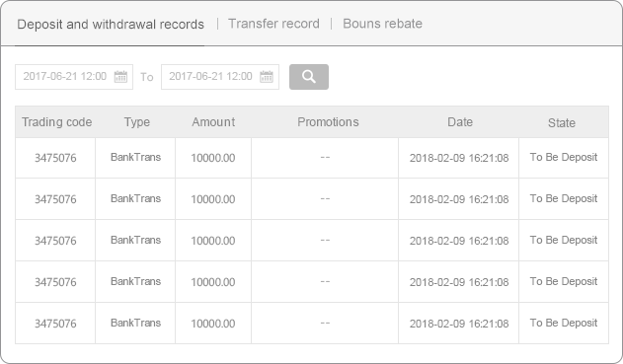Click the date cell in fourth row
Screen dimensions: 623x364
point(459,282)
